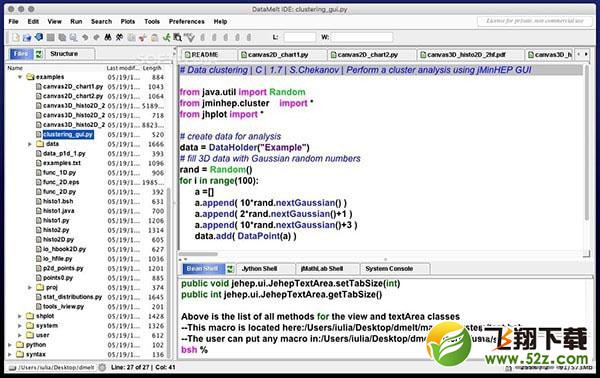This screenshot has height=378, width=600.
Task: Create a new file from the toolbar
Action: [15, 37]
